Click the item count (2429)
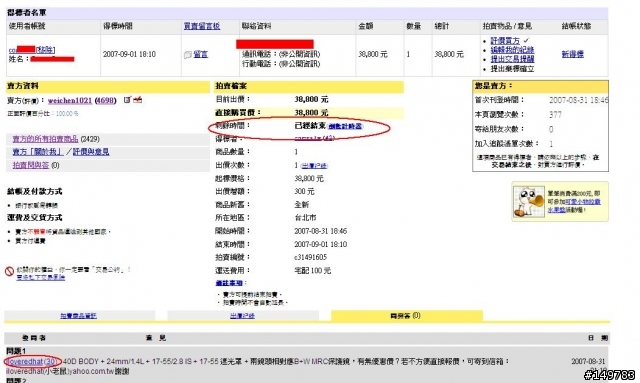 pos(90,139)
